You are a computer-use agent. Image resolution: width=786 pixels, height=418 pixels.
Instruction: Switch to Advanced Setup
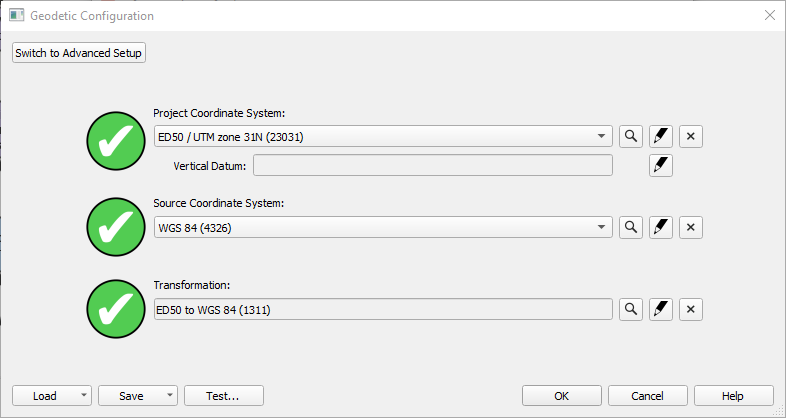pos(80,53)
